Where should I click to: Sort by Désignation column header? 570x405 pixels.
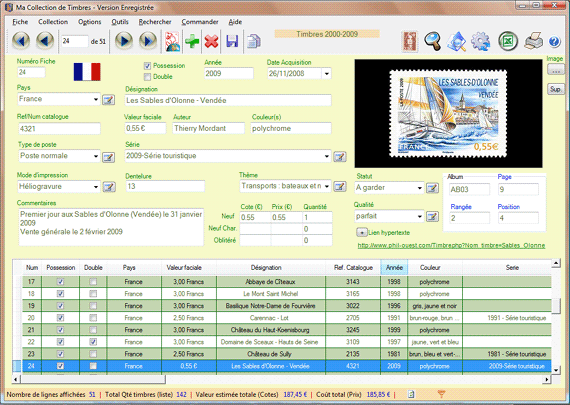(266, 268)
